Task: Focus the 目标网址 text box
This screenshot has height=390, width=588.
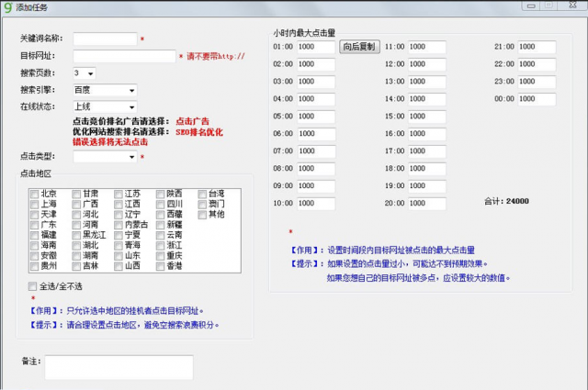Action: (123, 56)
